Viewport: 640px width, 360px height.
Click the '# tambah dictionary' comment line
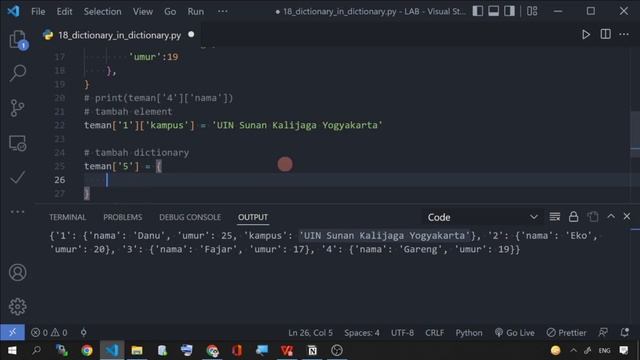click(x=136, y=153)
